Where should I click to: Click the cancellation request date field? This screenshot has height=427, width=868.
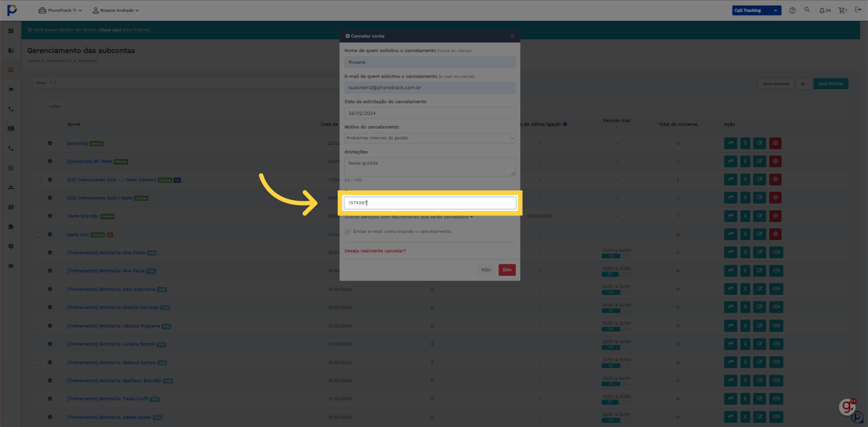pos(430,113)
